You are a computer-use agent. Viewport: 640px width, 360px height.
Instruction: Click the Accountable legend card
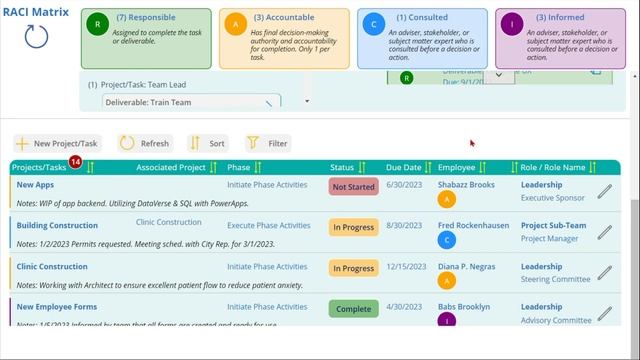click(284, 39)
